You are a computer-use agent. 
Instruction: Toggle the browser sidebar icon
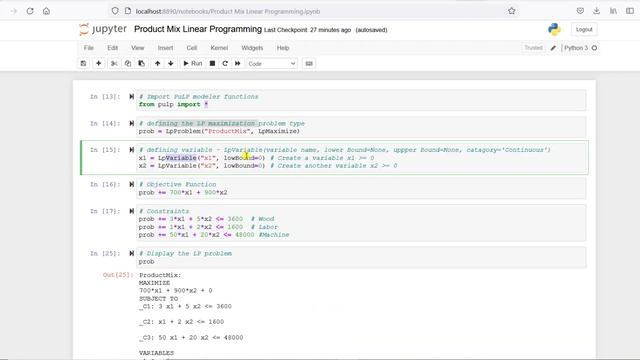630,11
